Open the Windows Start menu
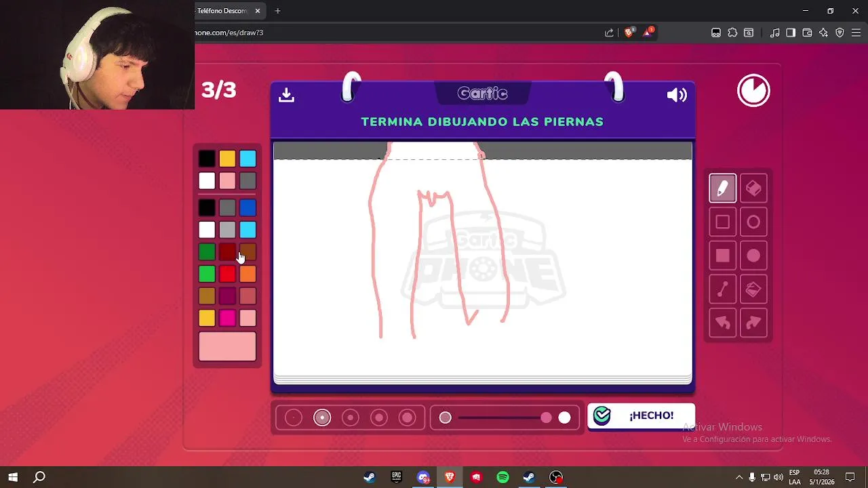Screen dimensions: 868x488 click(x=13, y=477)
